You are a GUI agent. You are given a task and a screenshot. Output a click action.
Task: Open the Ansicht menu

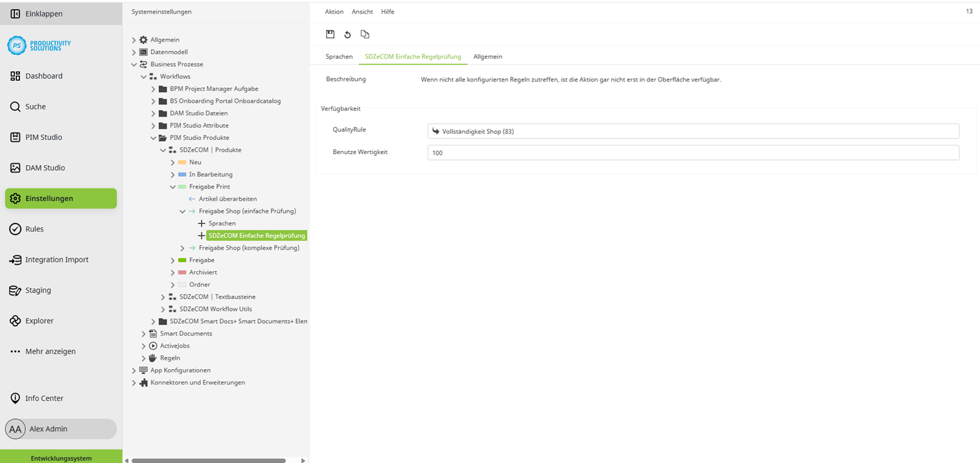362,11
